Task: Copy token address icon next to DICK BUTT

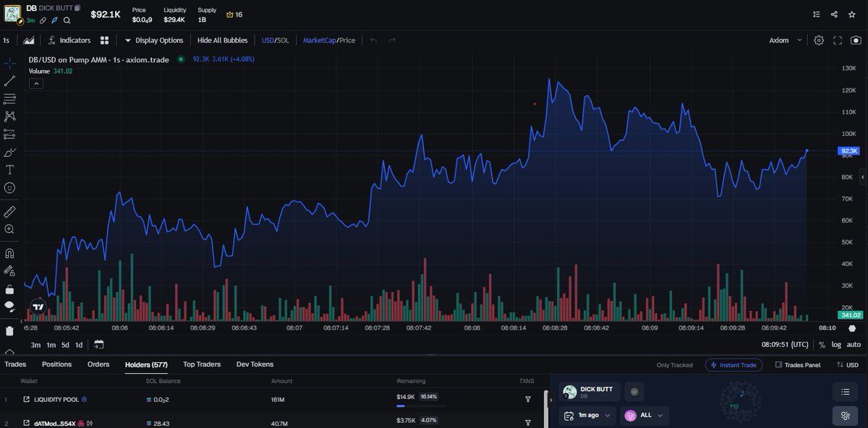Action: click(77, 8)
